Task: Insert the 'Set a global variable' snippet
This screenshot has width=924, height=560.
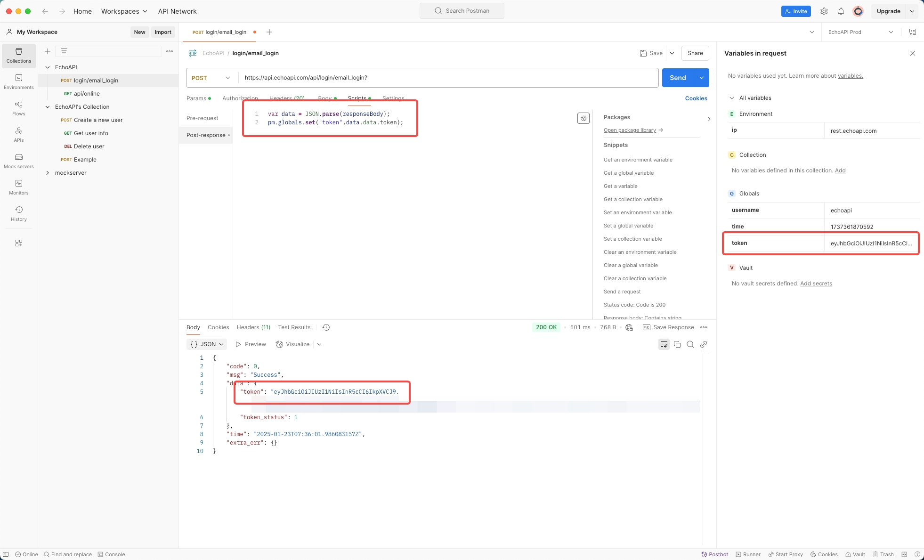Action: (628, 226)
